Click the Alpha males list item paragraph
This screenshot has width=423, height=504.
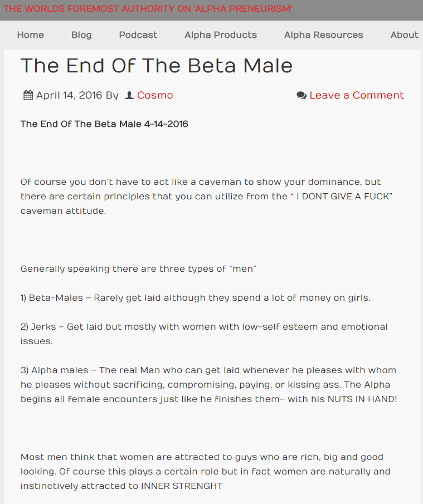click(209, 384)
